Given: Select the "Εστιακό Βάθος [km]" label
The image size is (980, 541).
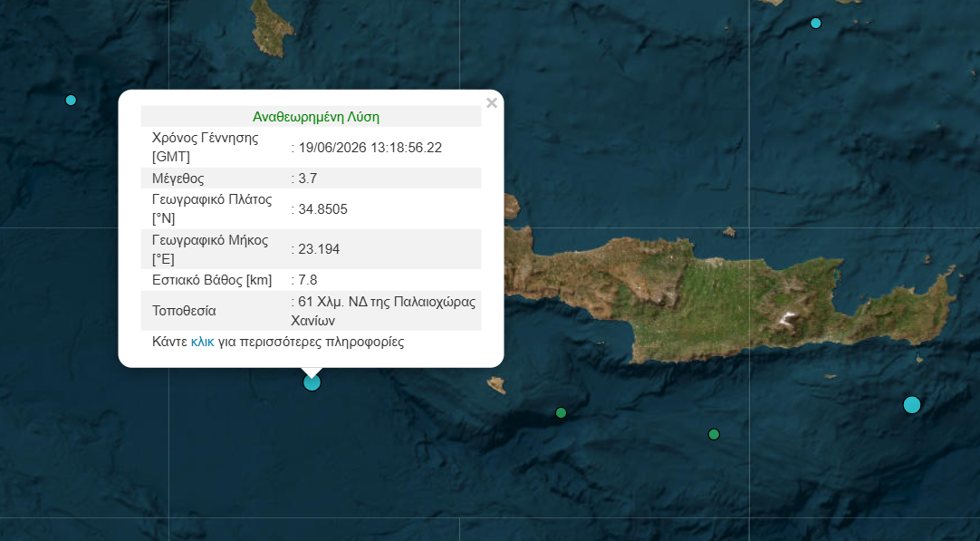Looking at the screenshot, I should pos(212,280).
